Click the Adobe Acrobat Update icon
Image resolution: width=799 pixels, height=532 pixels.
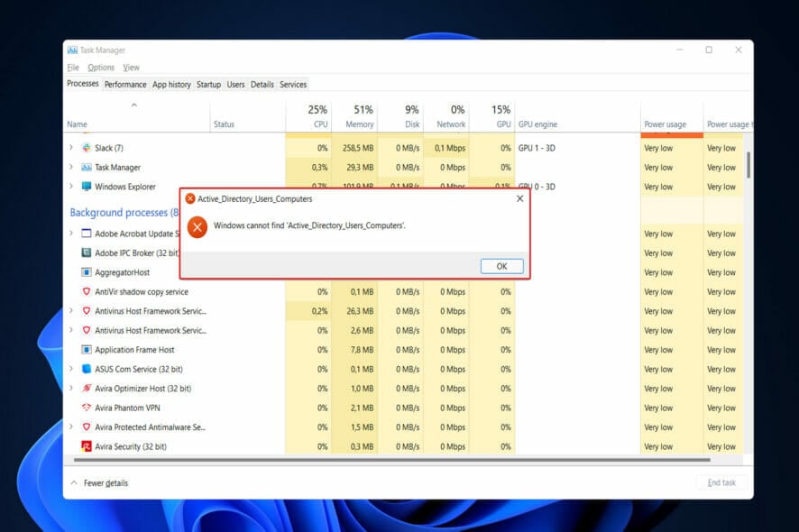pos(86,234)
